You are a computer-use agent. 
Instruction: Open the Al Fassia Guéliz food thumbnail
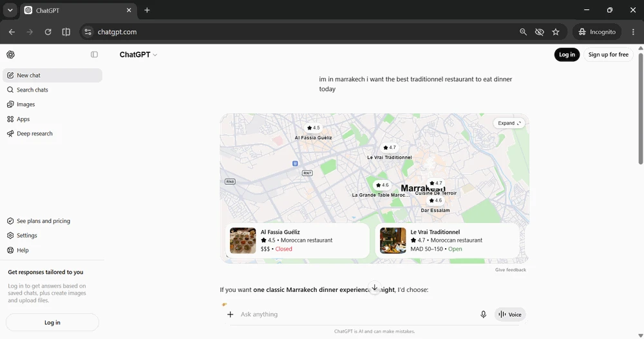click(243, 240)
